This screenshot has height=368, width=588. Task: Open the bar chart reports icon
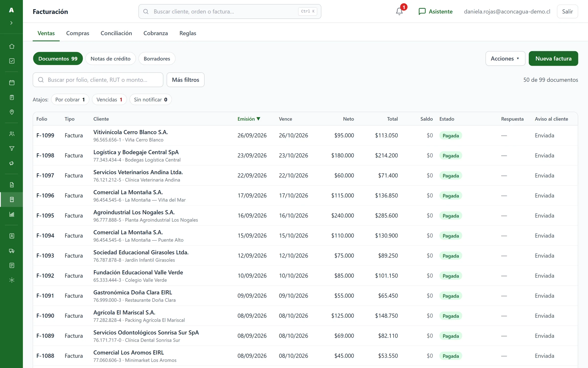12,214
